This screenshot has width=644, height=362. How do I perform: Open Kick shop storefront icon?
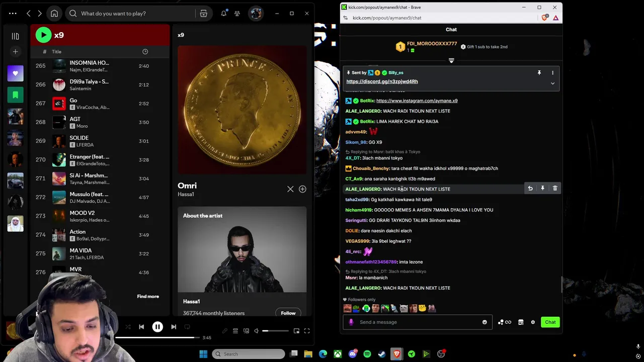(521, 322)
